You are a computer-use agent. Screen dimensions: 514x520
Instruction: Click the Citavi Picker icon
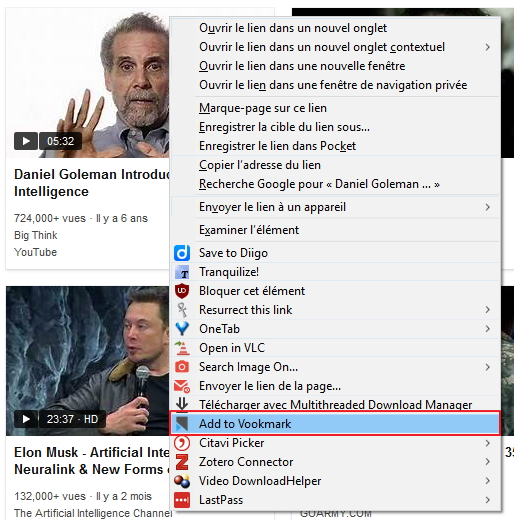coord(182,443)
